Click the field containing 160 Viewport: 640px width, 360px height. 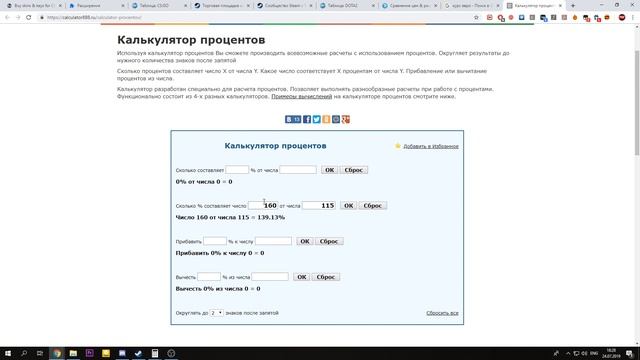pos(263,205)
